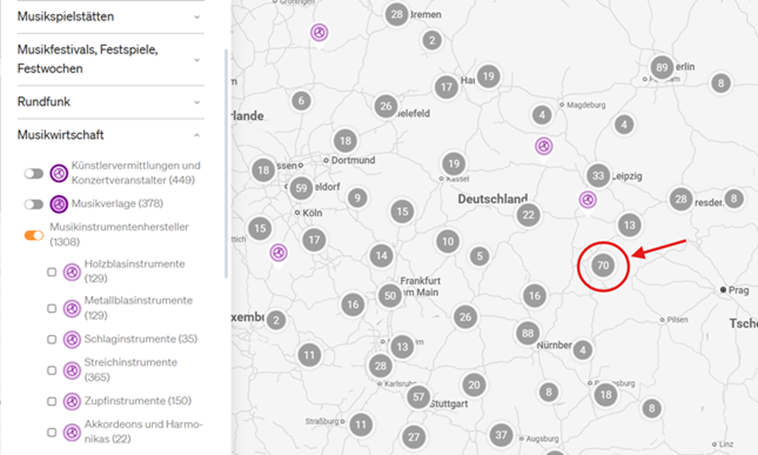This screenshot has width=758, height=455.
Task: Check the Holzblasinstrumente checkbox
Action: point(52,272)
